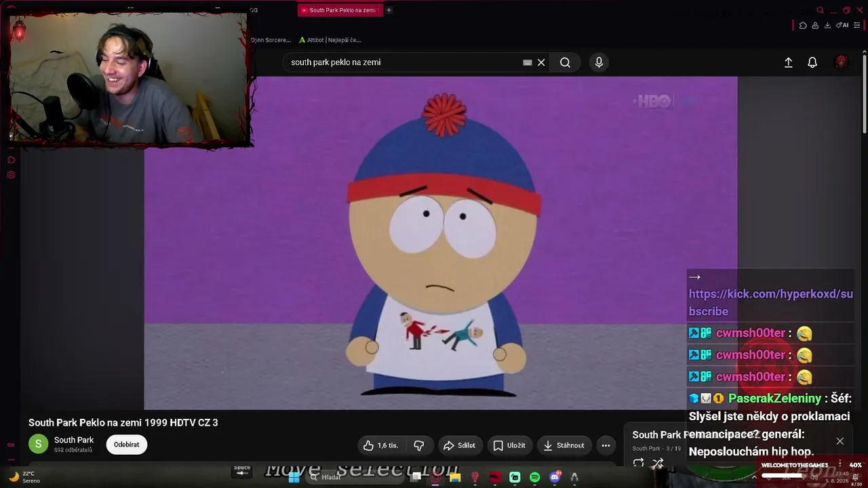Open Spotify from the taskbar
The width and height of the screenshot is (868, 488).
[534, 477]
